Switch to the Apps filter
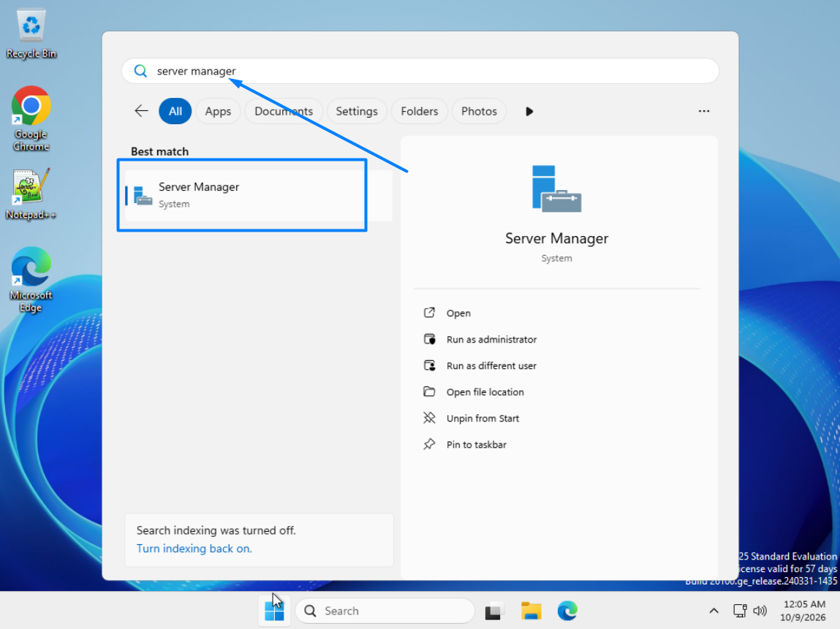 (x=218, y=111)
